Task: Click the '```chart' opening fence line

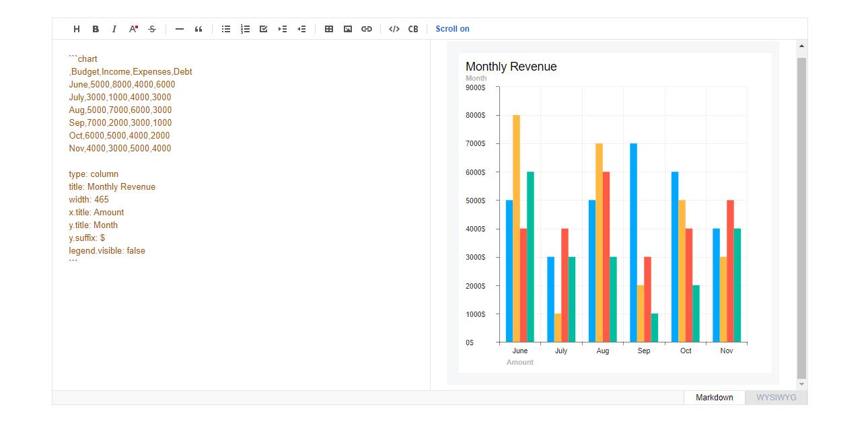Action: 83,59
